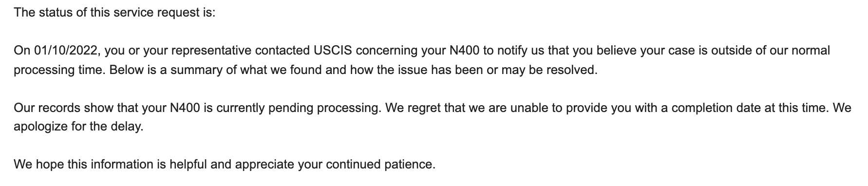Click 'Our records show' at paragraph start

tap(59, 108)
